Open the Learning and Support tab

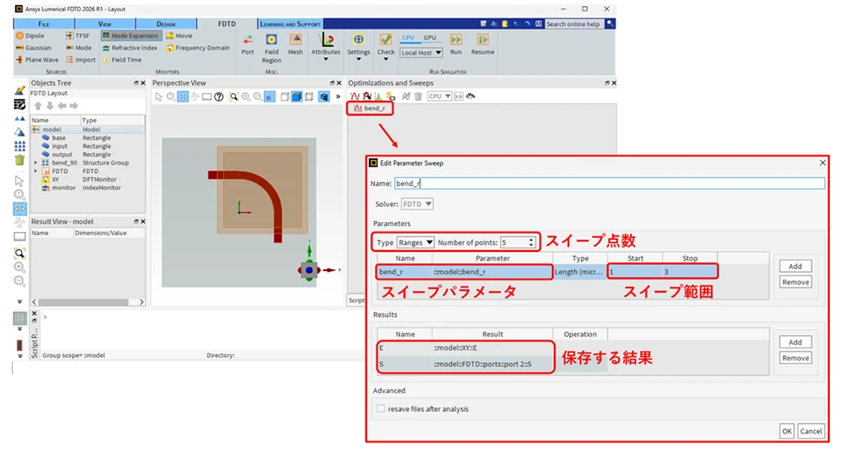290,23
